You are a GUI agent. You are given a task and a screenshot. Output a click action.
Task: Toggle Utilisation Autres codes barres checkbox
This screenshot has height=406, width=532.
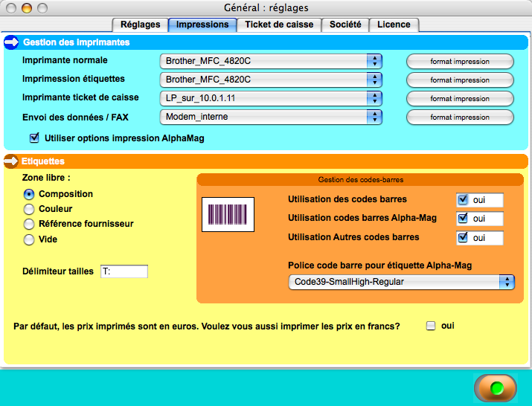point(463,237)
